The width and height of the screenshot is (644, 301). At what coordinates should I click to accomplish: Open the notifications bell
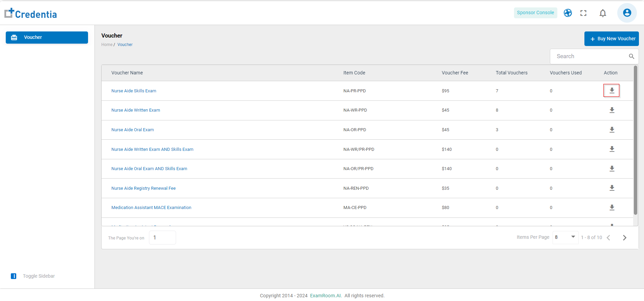point(603,13)
